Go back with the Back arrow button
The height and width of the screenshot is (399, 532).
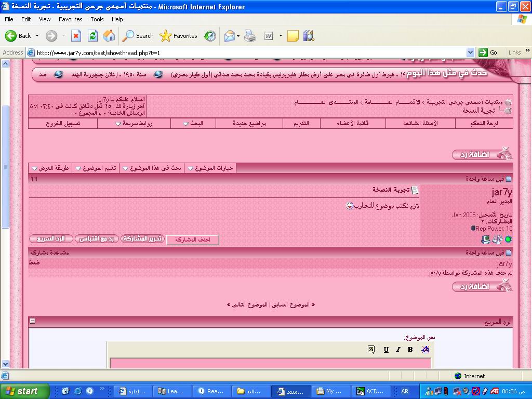point(18,36)
